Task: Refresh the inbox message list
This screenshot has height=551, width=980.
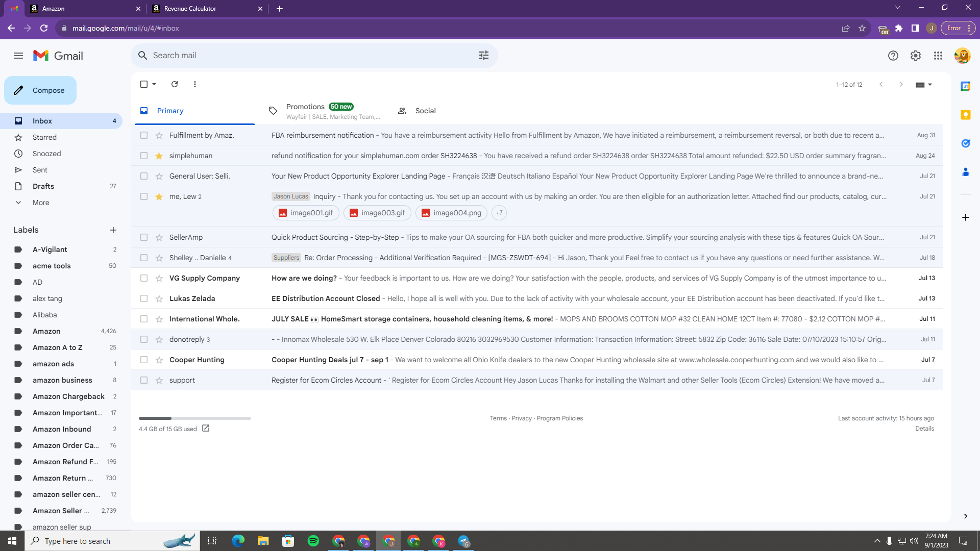Action: click(175, 84)
